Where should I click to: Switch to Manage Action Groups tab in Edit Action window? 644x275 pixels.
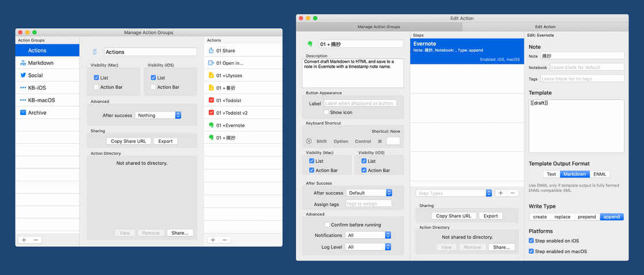[379, 26]
